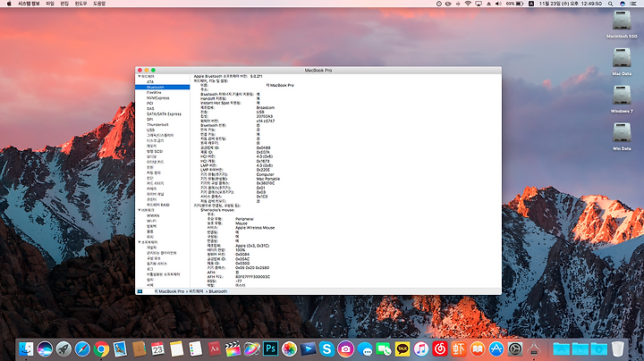Collapse the 소프트웨어 section triangle

tap(140, 242)
